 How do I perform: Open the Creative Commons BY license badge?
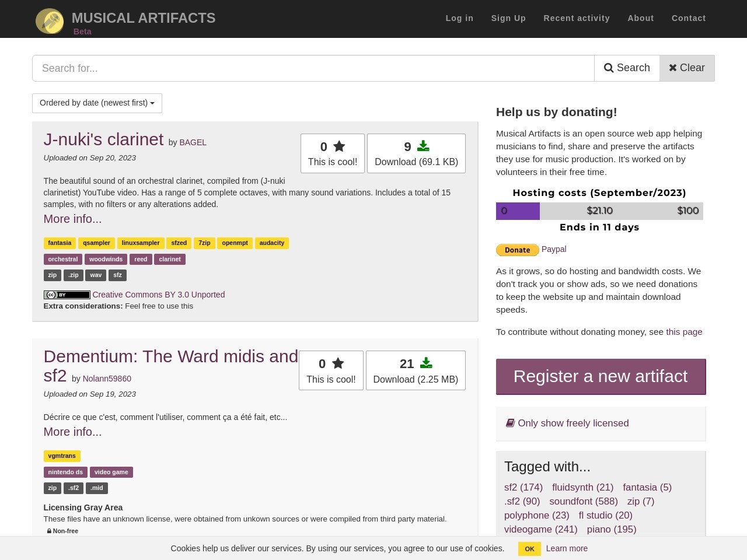[x=67, y=295]
